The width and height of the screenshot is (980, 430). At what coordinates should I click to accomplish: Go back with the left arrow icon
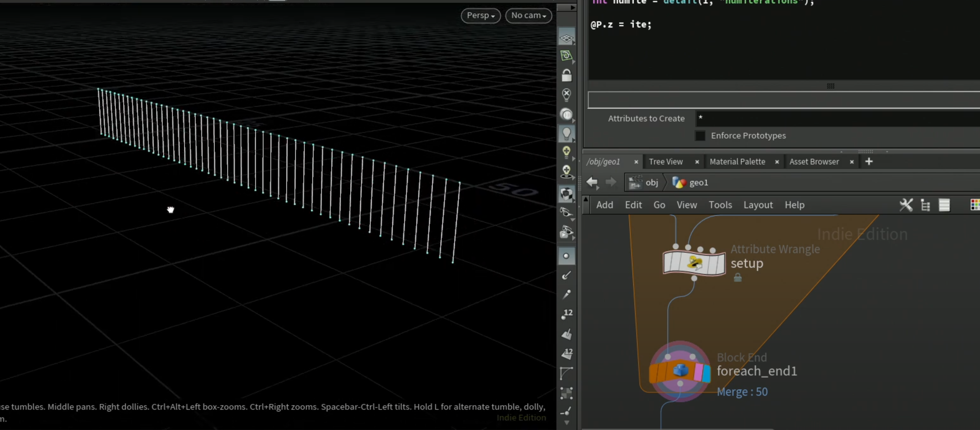click(592, 182)
